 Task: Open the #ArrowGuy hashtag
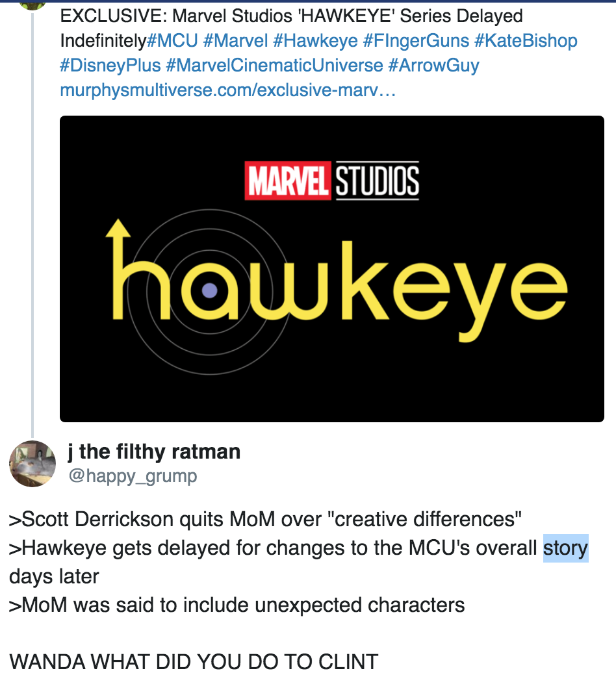(433, 65)
